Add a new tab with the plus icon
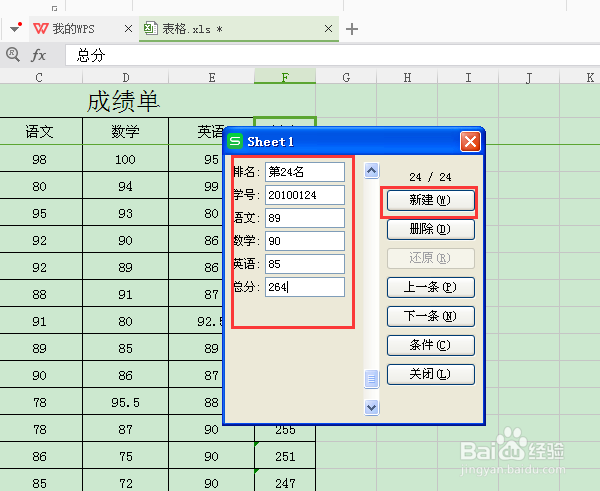 (352, 29)
